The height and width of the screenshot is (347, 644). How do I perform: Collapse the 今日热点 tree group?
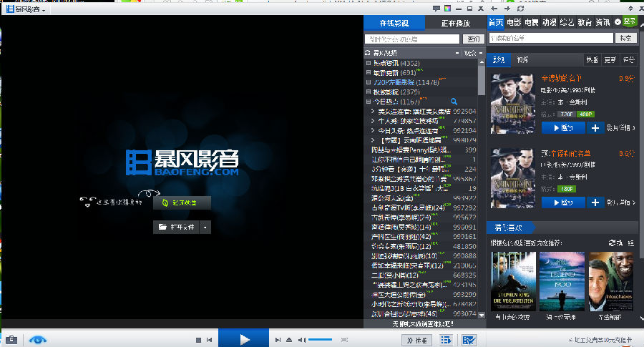368,102
